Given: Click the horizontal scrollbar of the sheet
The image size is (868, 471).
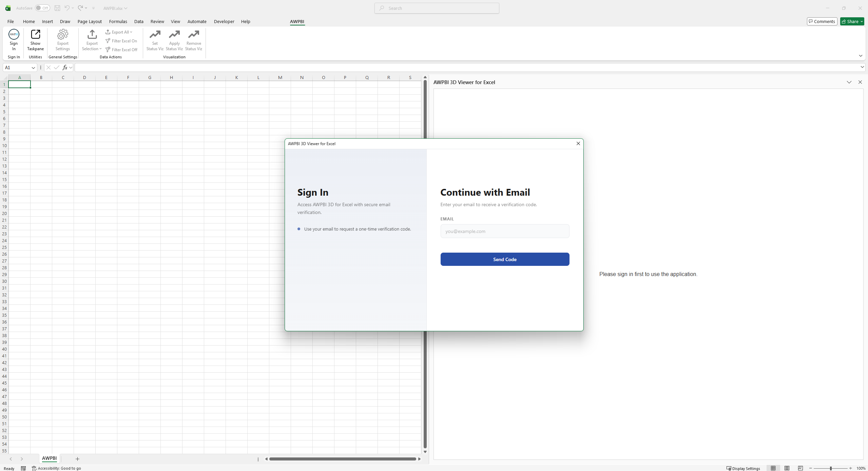Looking at the screenshot, I should (x=343, y=459).
